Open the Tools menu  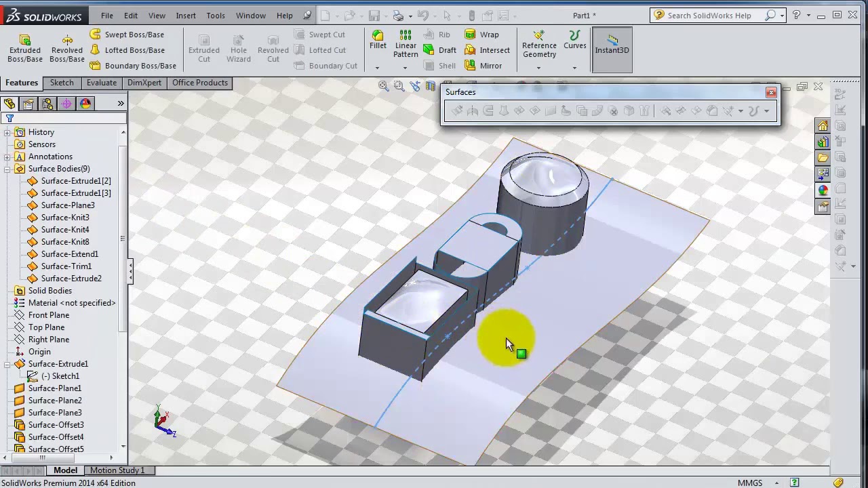click(216, 16)
